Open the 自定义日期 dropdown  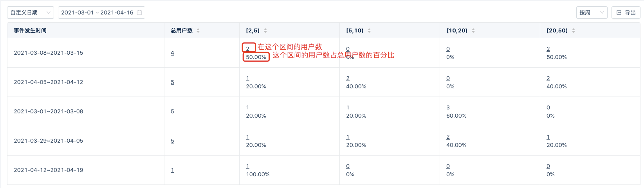point(31,13)
